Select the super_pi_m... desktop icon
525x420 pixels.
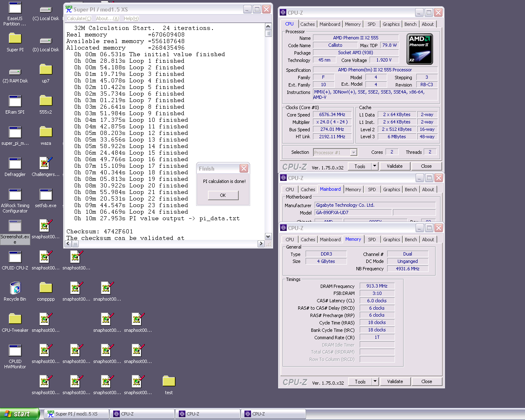[x=15, y=136]
